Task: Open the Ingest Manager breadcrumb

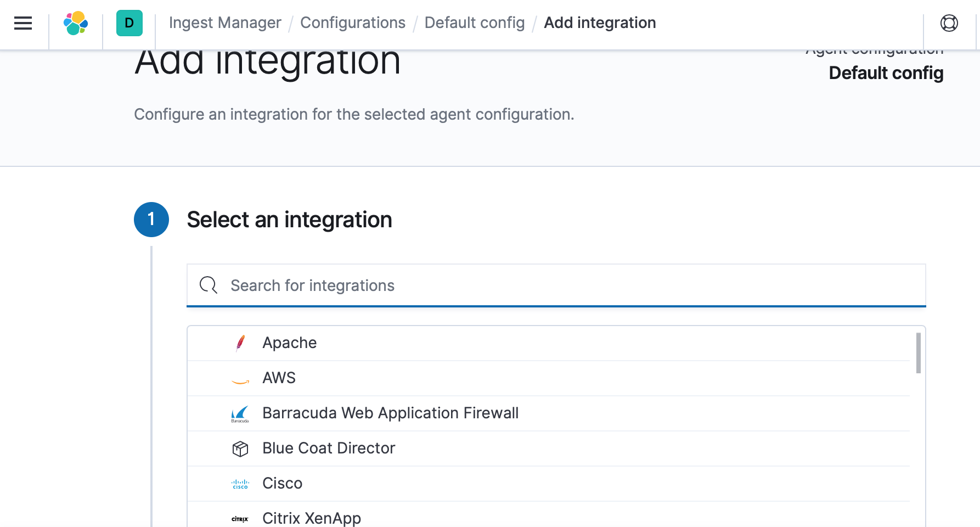Action: tap(224, 23)
